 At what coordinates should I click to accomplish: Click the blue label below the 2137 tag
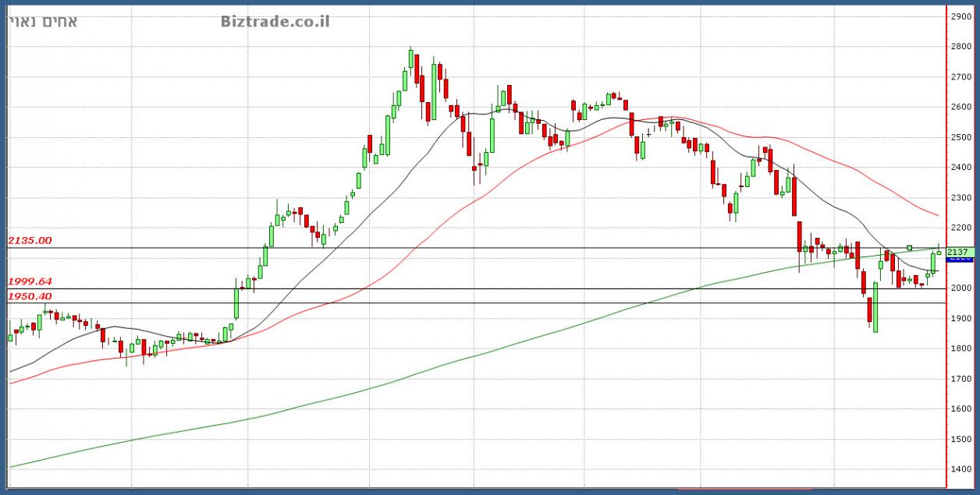click(959, 259)
